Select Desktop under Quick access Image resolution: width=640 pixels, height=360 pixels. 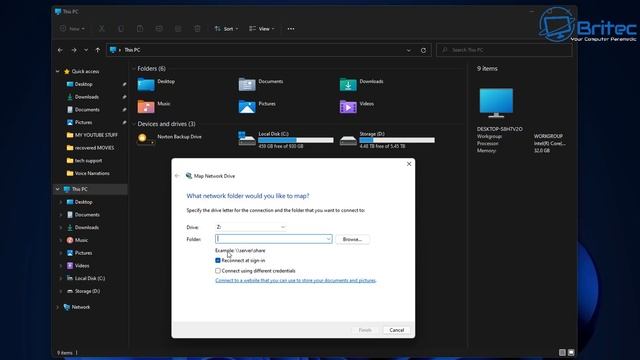(83, 84)
